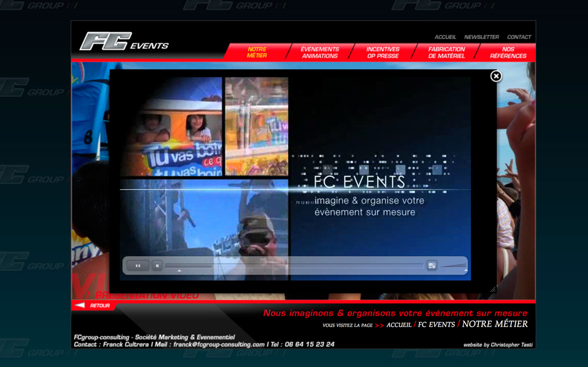
Task: Stop the video playback
Action: (x=157, y=265)
